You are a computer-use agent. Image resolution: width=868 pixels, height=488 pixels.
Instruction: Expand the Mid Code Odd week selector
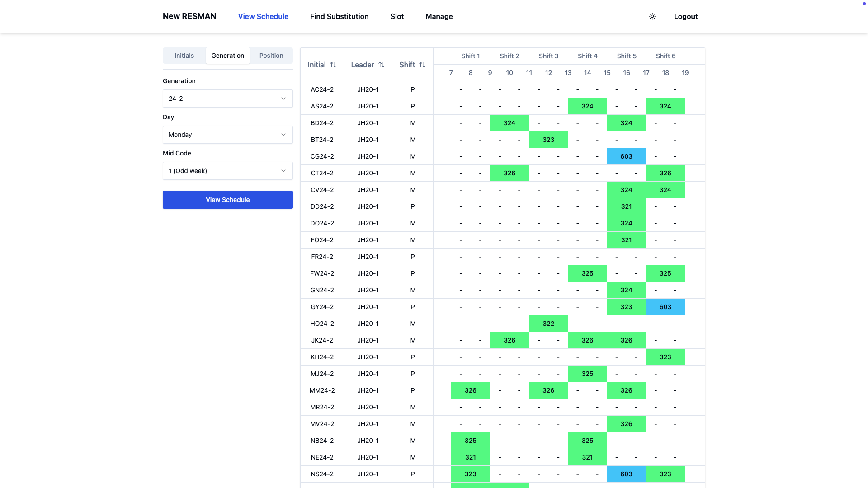[x=227, y=171]
